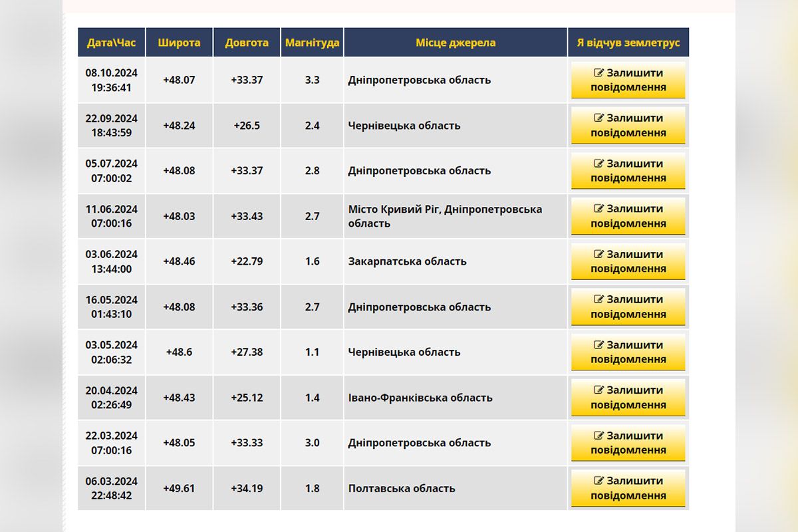Click the pencil icon in the 22.09.2024 row button
798x532 pixels.
coord(598,118)
